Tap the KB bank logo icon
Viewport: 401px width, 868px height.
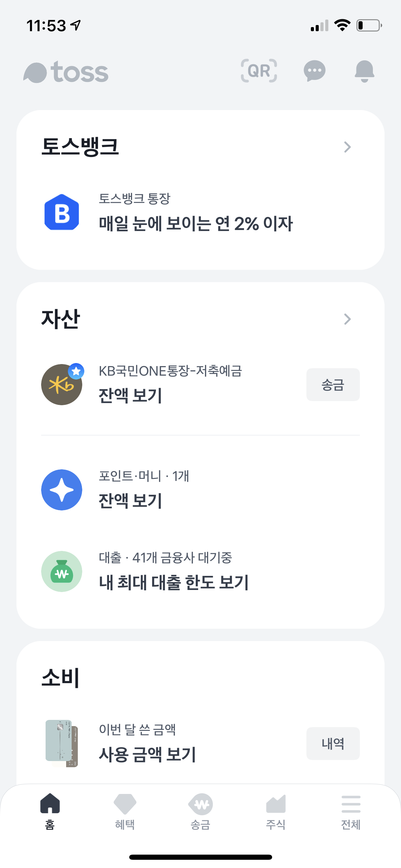coord(62,384)
